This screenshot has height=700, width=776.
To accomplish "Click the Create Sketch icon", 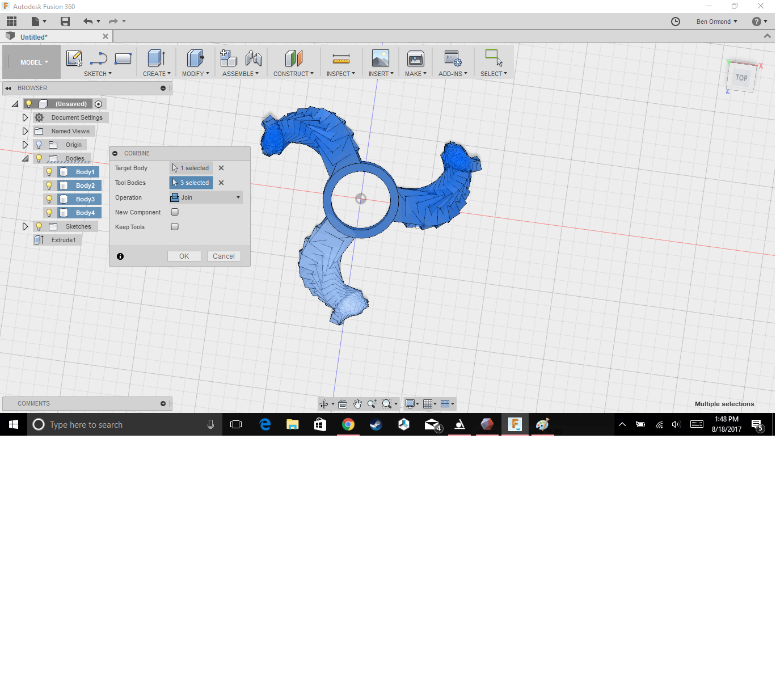I will (x=74, y=58).
